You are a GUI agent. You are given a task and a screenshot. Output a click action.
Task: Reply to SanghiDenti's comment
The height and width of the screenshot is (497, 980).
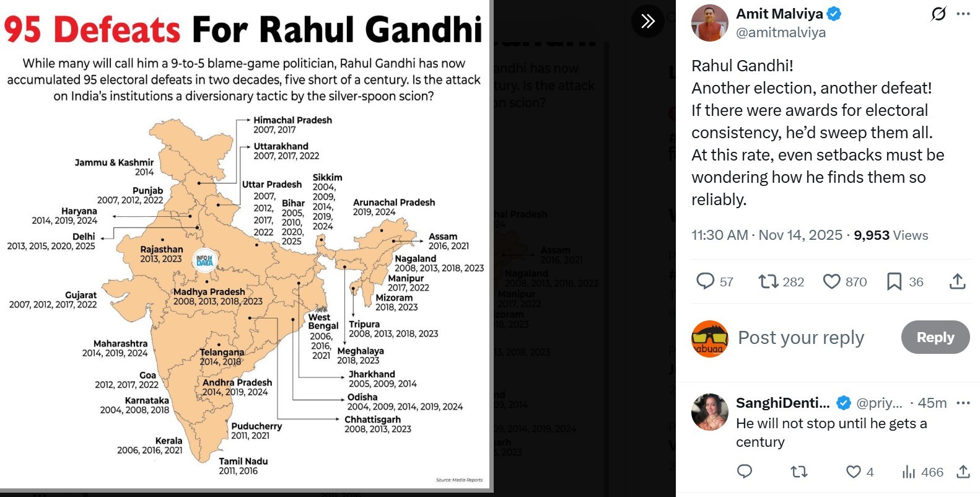pos(745,472)
